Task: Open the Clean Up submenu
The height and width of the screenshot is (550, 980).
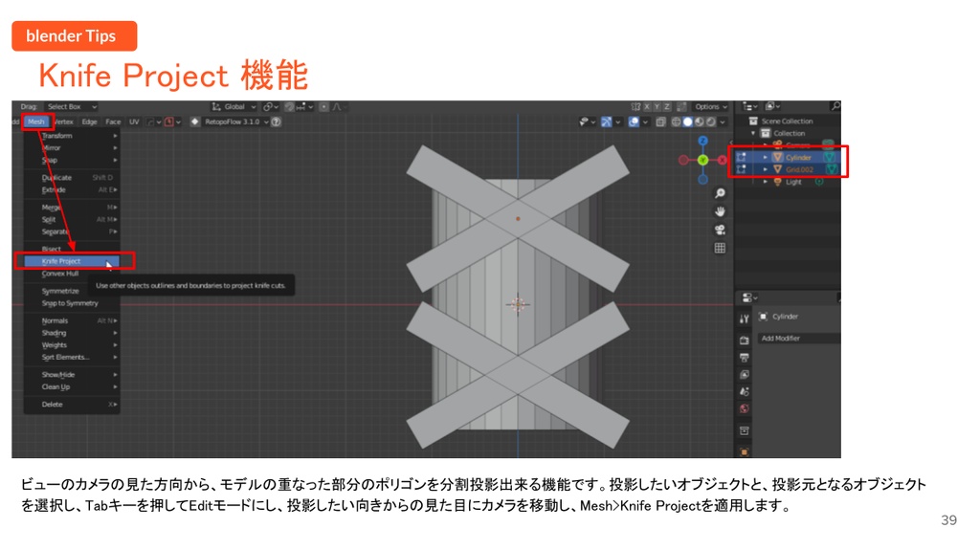Action: pos(71,386)
